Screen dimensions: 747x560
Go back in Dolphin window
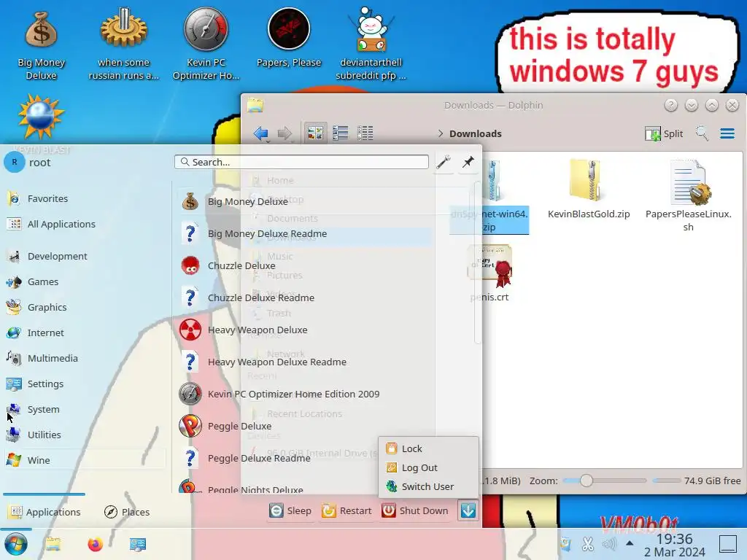(x=261, y=134)
